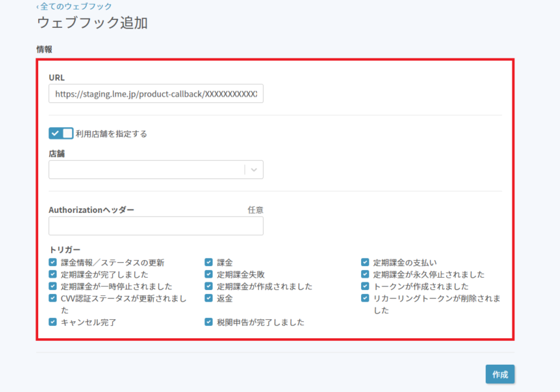The image size is (560, 392).
Task: Uncheck the 課金 checkbox
Action: [209, 263]
